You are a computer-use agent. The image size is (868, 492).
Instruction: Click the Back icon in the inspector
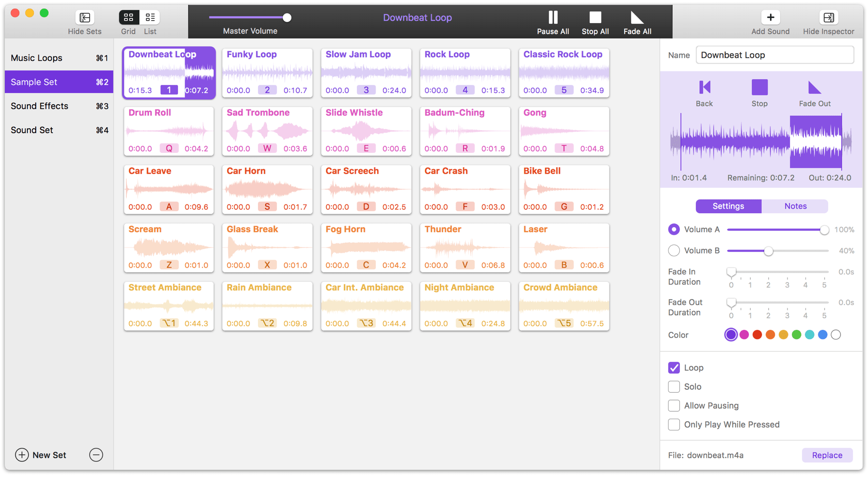pyautogui.click(x=704, y=88)
